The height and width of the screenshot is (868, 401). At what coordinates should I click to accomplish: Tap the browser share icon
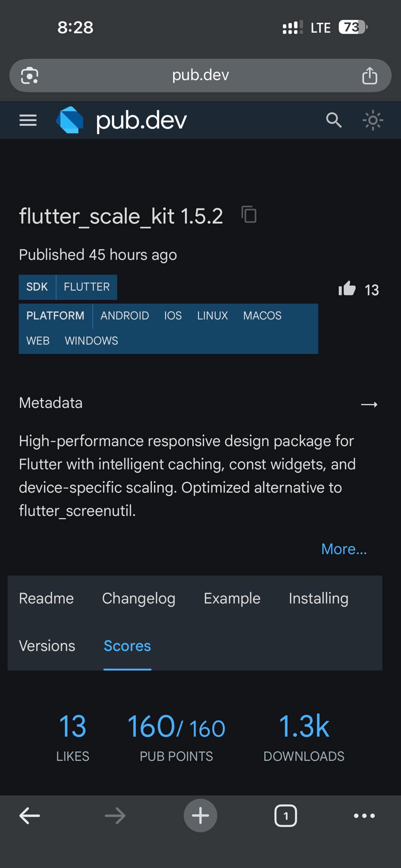pyautogui.click(x=369, y=76)
